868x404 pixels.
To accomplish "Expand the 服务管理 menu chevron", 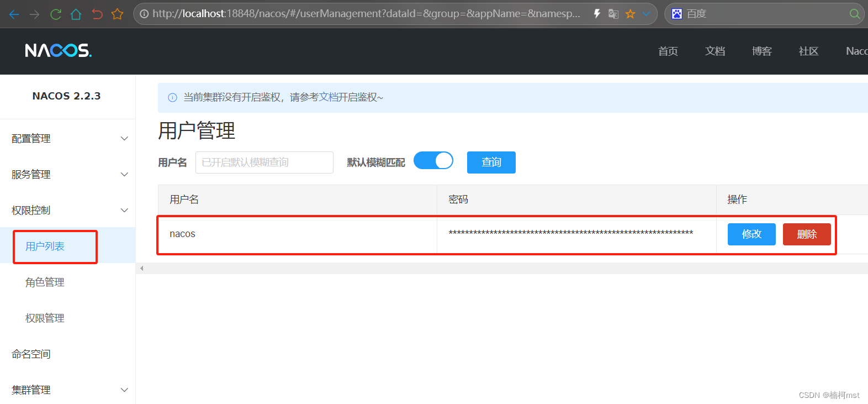I will (124, 175).
